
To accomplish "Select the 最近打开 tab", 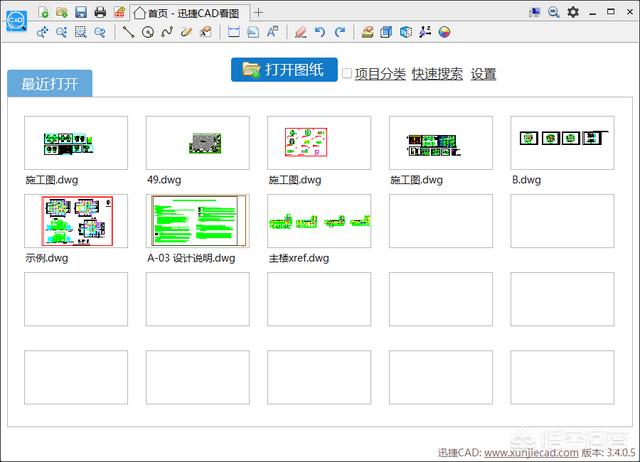I will click(50, 84).
